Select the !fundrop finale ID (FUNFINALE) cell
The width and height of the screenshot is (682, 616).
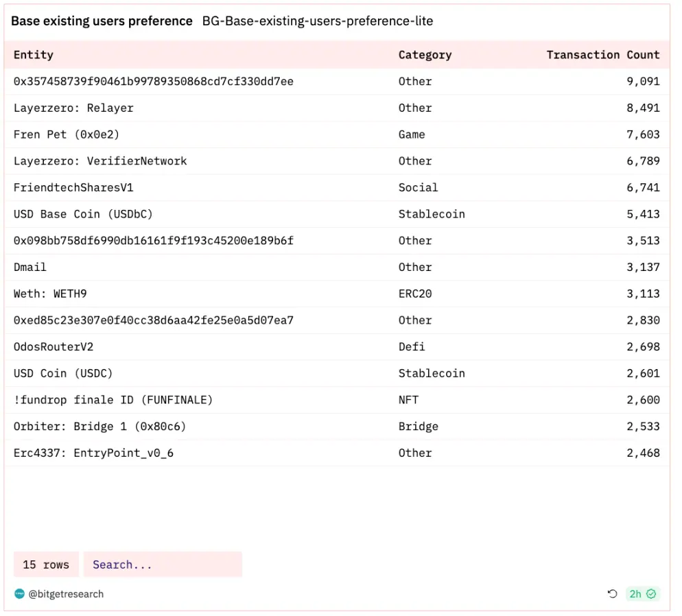(x=113, y=399)
